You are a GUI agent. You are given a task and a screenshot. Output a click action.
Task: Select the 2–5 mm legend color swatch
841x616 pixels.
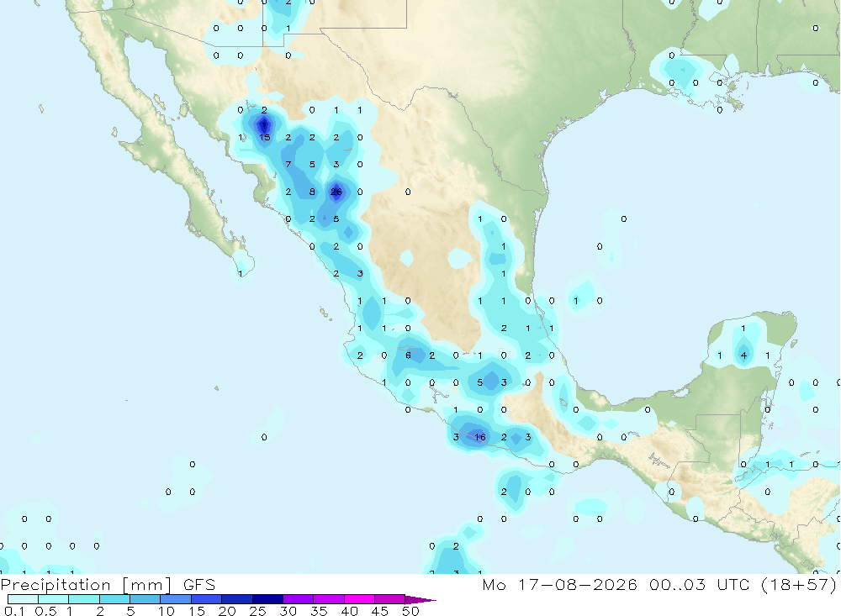tap(114, 599)
